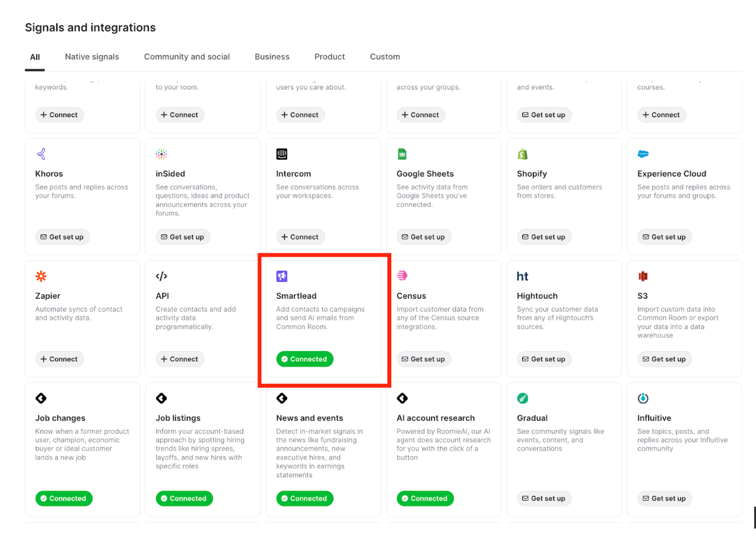
Task: Click the Khoros logo icon
Action: 41,154
